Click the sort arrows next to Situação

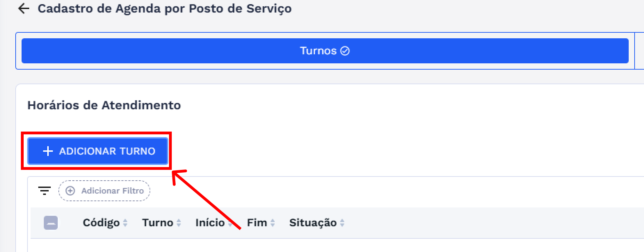[x=342, y=223]
